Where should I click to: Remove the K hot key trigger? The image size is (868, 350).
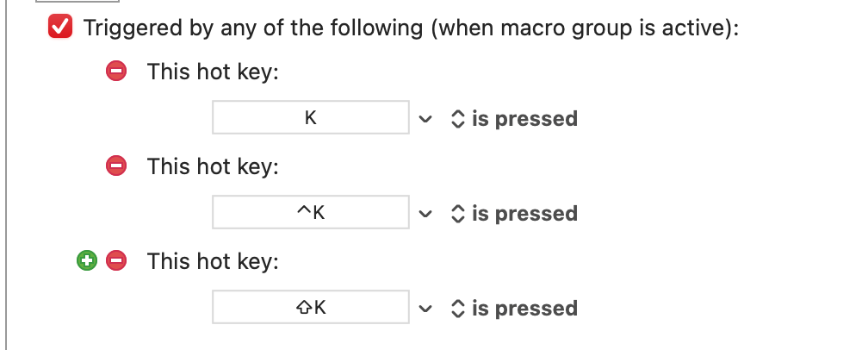[x=116, y=72]
